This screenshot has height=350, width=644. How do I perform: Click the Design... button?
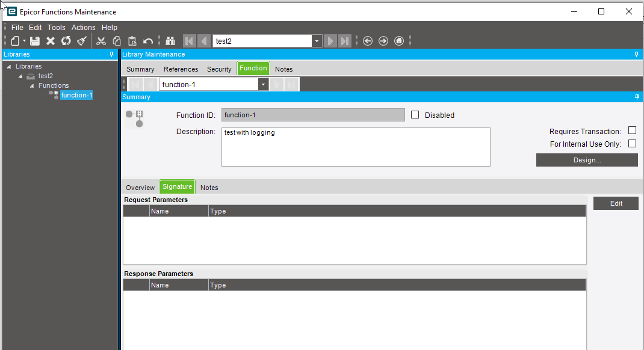point(587,160)
